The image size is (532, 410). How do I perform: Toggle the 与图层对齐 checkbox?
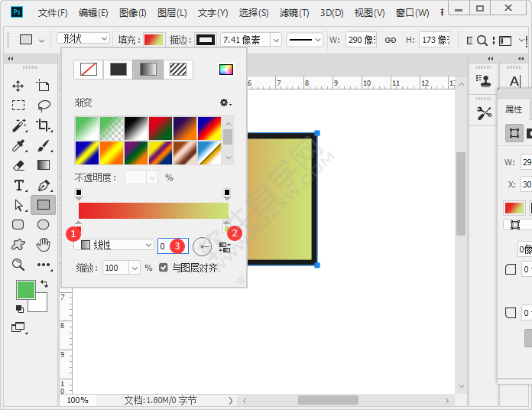[164, 268]
